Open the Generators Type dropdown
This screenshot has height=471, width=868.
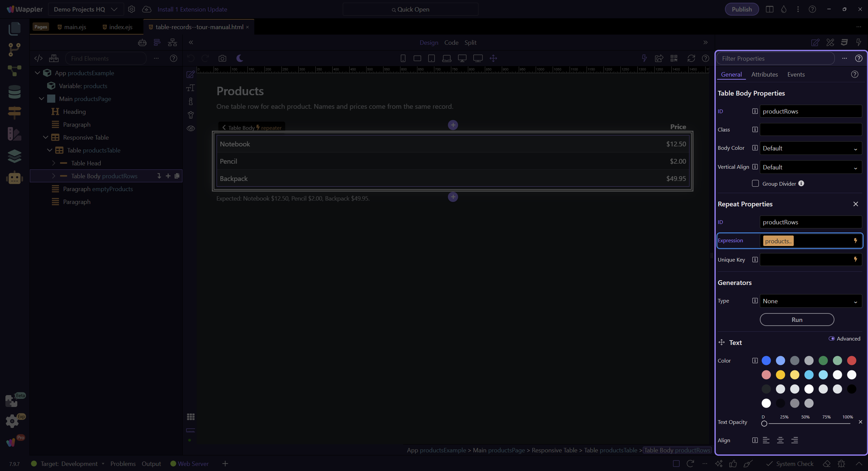coord(810,301)
